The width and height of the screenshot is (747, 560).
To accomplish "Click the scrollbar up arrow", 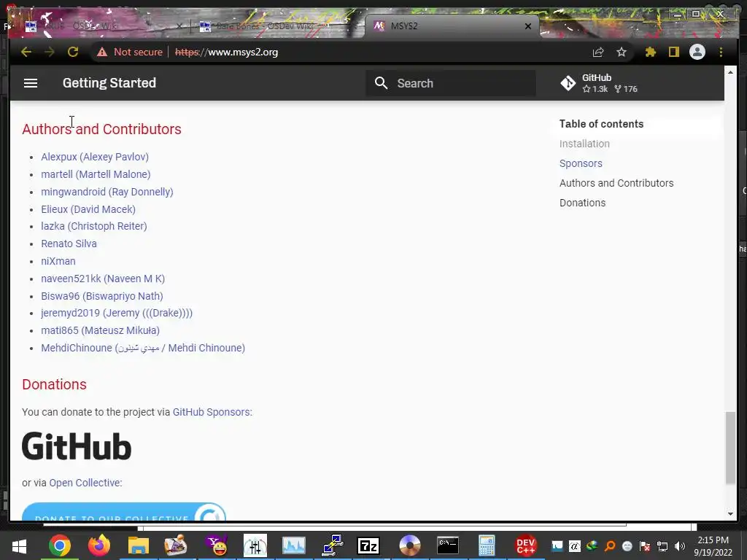I will point(730,72).
